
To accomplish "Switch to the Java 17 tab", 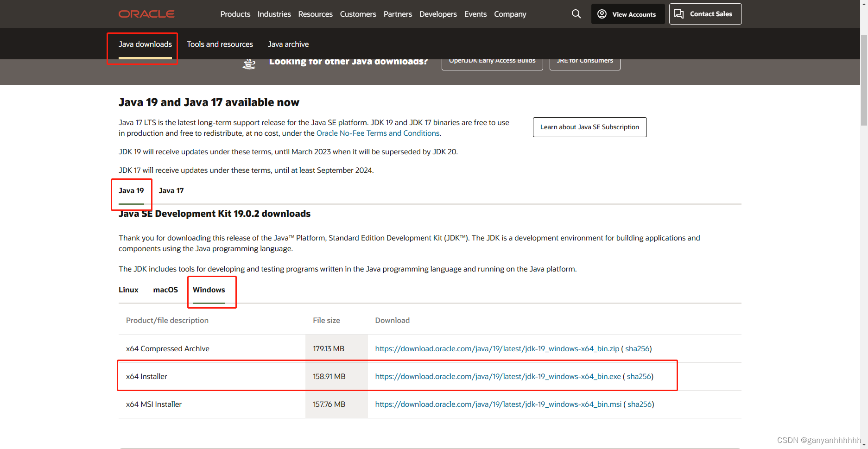I will click(x=171, y=191).
